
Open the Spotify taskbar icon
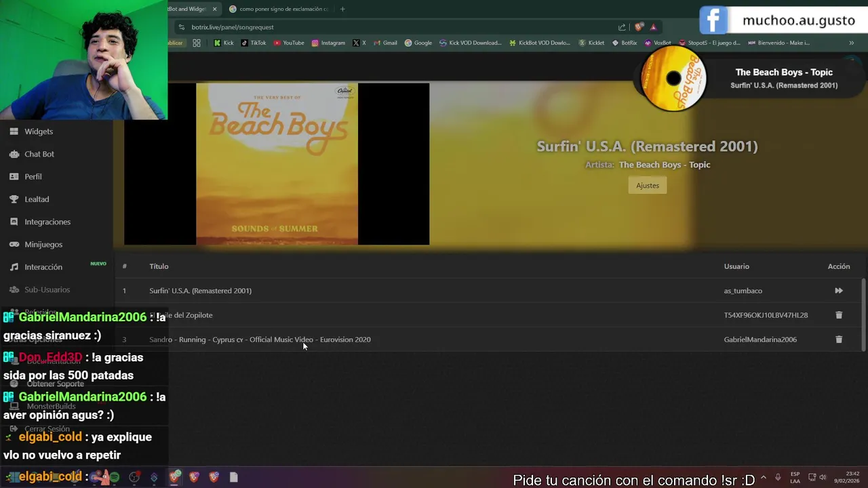pos(114,477)
